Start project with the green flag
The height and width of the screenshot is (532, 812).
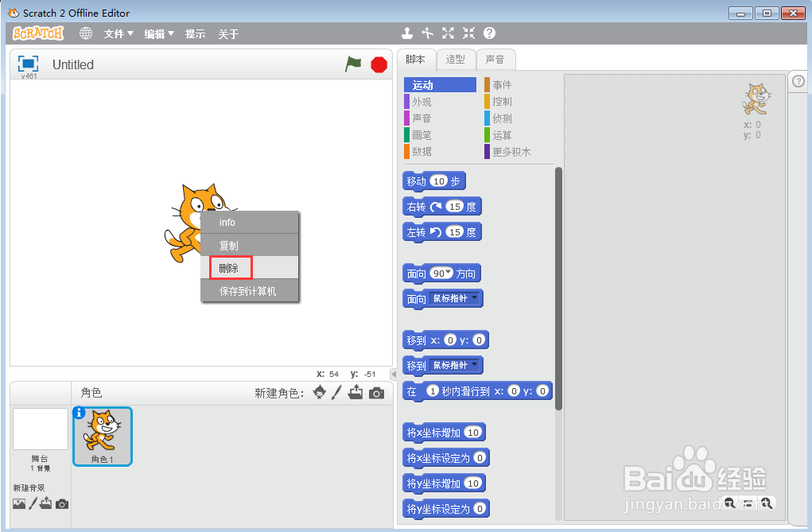click(353, 64)
